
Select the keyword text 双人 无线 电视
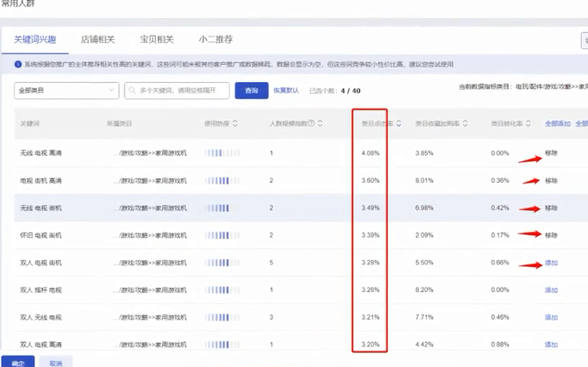click(x=41, y=317)
